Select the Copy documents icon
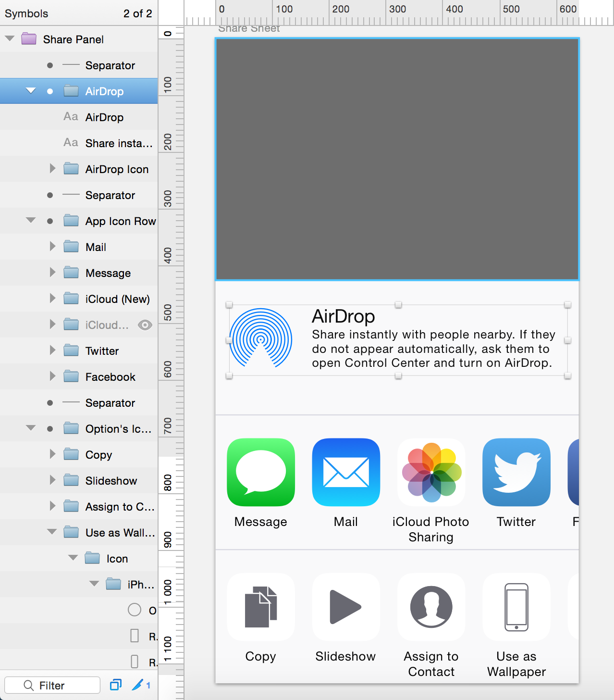Screen dimensions: 614x700 tap(260, 607)
